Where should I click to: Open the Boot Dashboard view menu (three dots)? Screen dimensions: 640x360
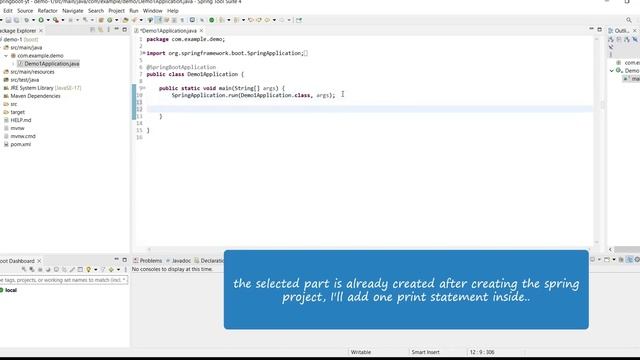[x=125, y=269]
